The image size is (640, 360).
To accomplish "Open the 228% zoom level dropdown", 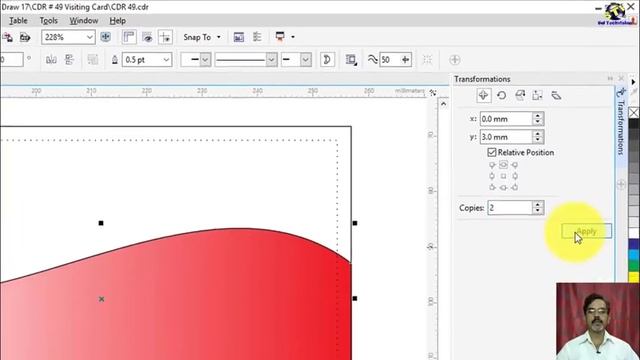I will [89, 37].
